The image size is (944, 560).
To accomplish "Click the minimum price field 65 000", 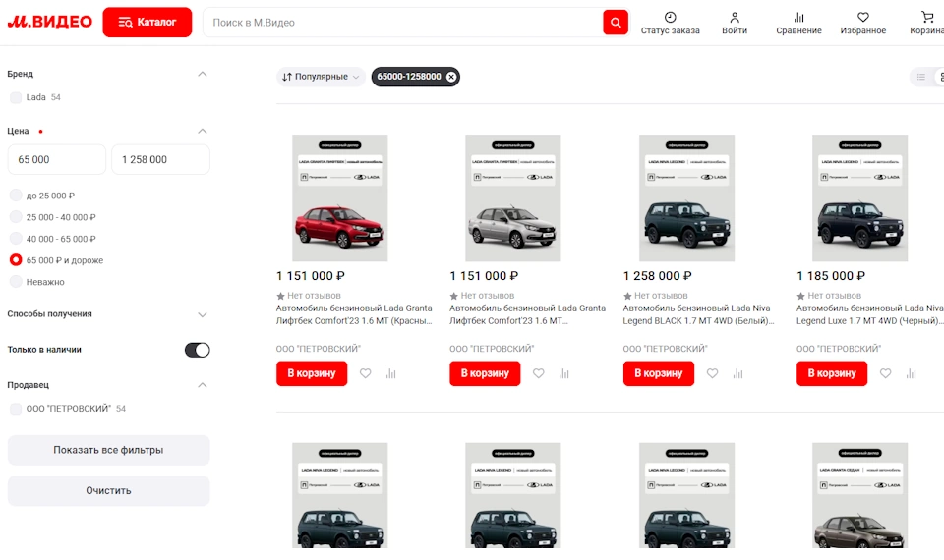I will [x=56, y=159].
